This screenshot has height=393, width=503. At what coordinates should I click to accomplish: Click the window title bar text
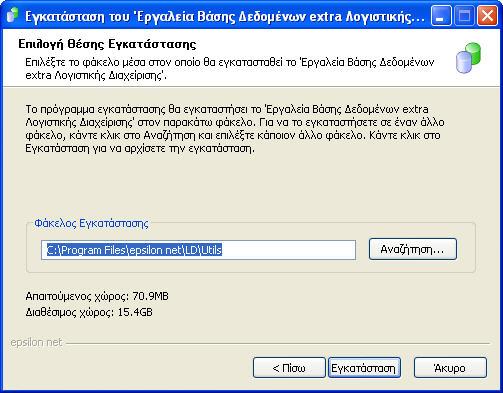click(225, 16)
